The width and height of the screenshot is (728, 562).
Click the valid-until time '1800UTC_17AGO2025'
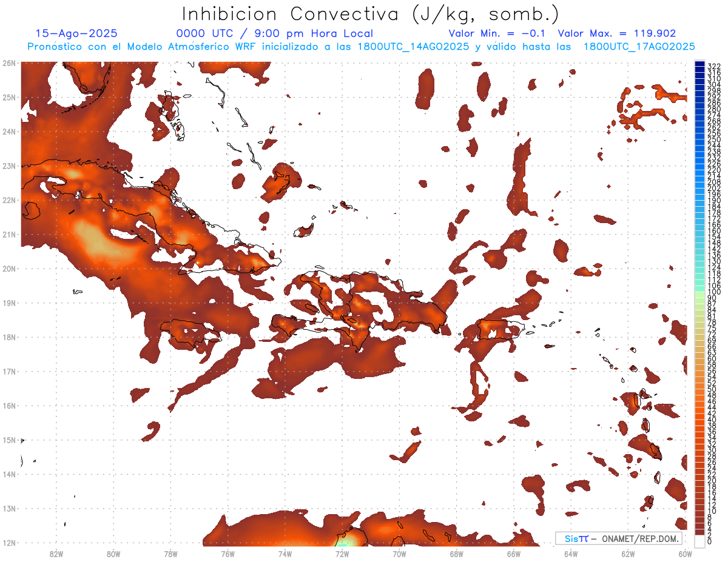[x=639, y=47]
